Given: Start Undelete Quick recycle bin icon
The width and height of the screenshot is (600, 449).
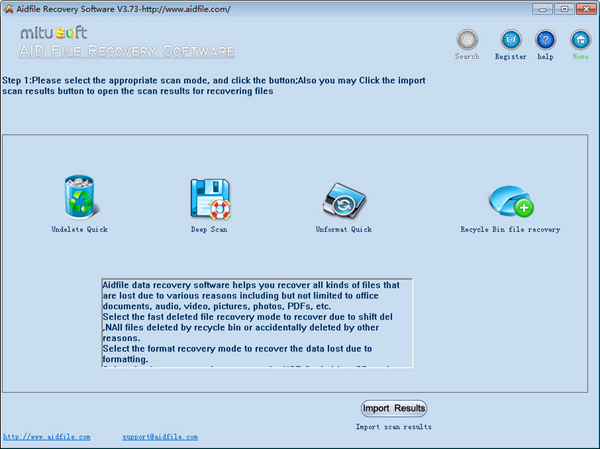Looking at the screenshot, I should click(x=80, y=197).
